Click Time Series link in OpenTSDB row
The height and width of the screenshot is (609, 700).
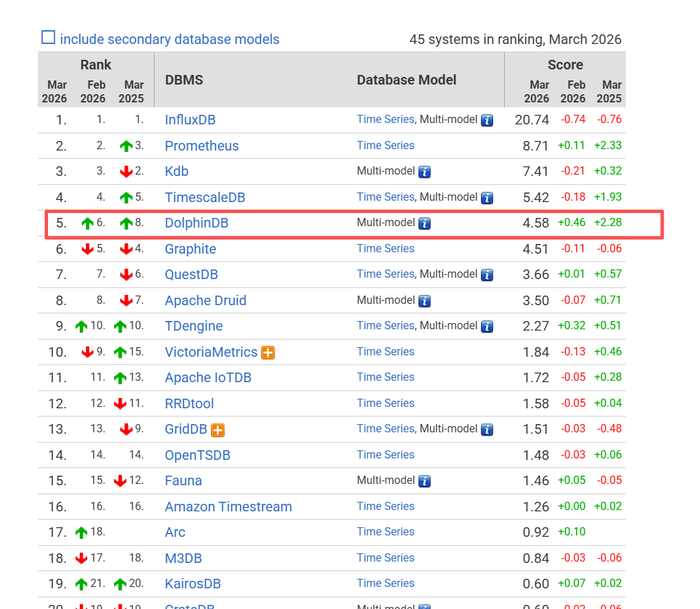pos(385,454)
